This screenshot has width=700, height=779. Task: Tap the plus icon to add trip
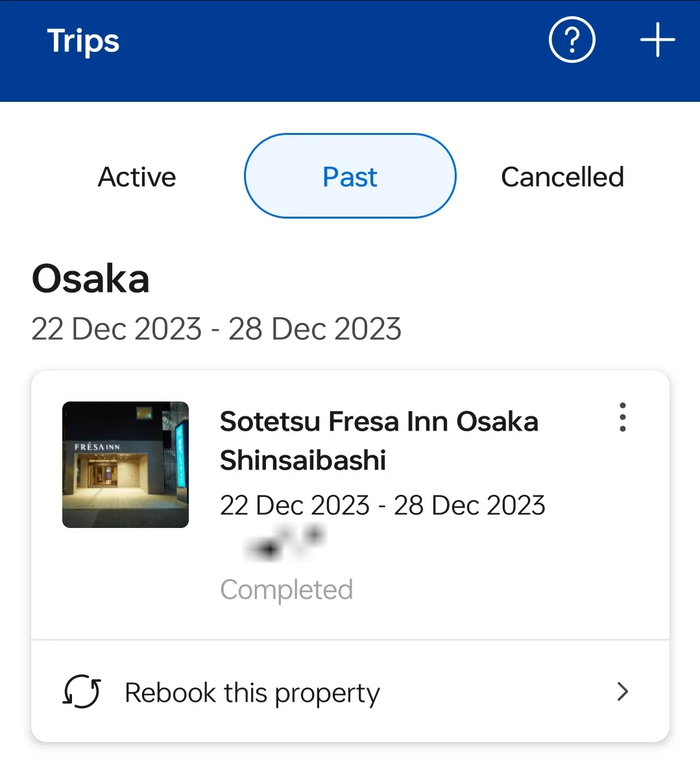[657, 40]
